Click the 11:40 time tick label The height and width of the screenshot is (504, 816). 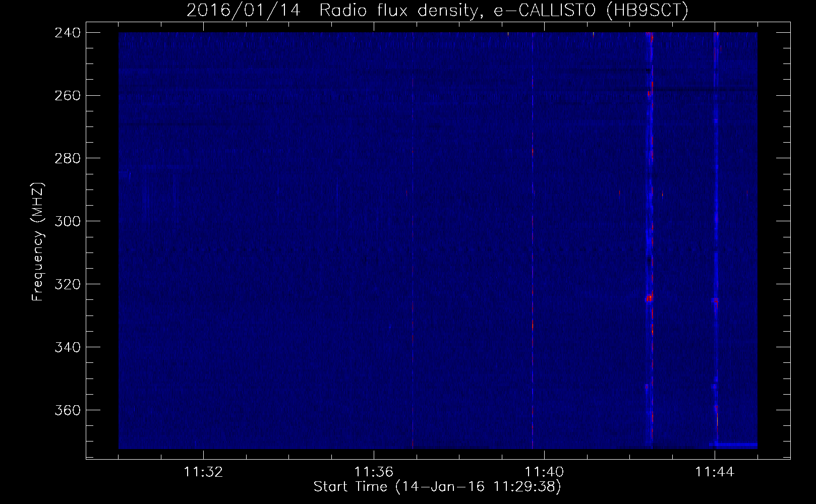pos(544,472)
